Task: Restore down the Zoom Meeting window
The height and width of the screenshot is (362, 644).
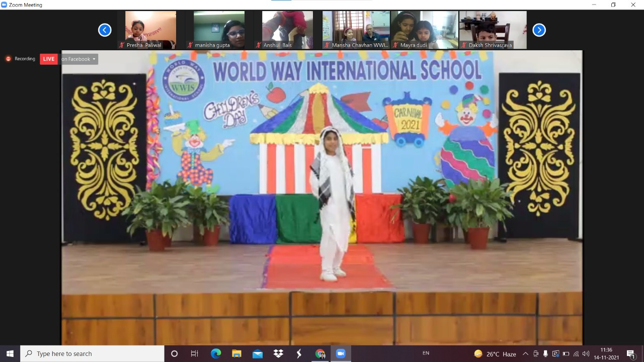Action: pos(613,5)
